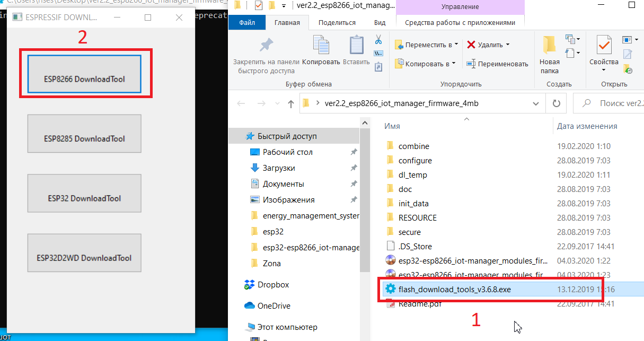Refresh the current folder view
Screen dimensions: 644x341
tap(555, 103)
